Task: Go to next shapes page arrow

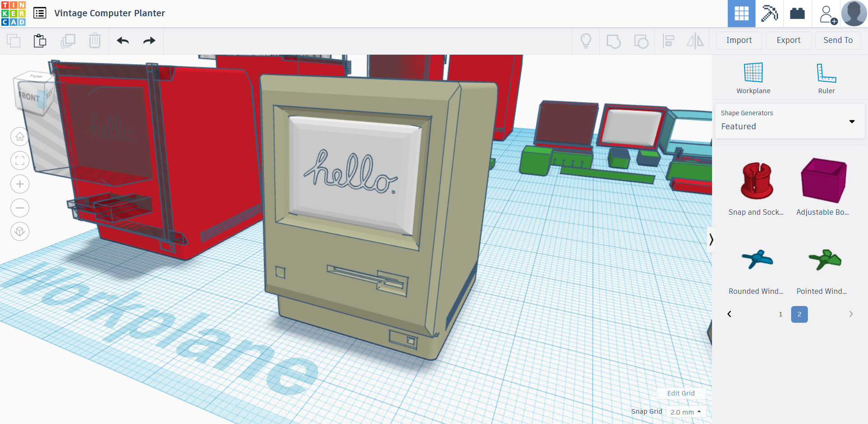Action: (x=851, y=314)
